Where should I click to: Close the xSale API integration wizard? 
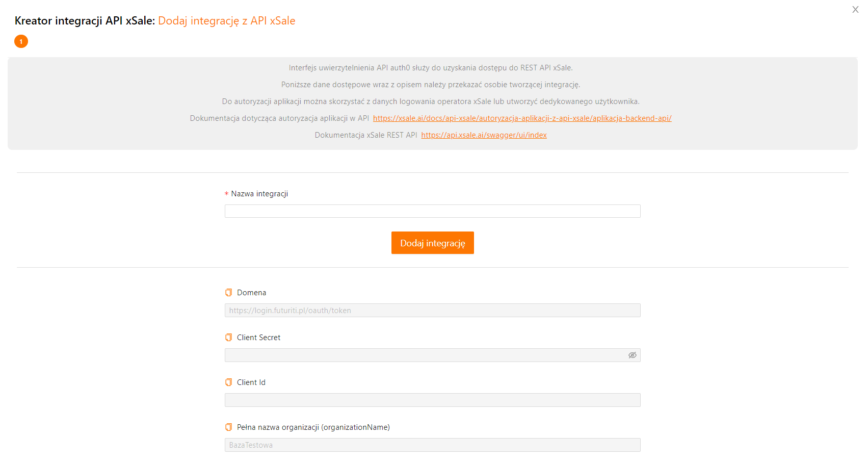point(855,10)
